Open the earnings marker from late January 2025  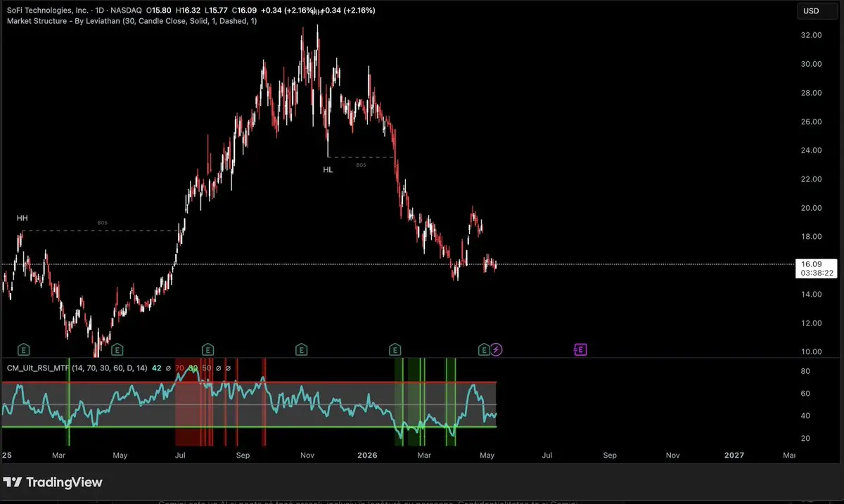(24, 349)
